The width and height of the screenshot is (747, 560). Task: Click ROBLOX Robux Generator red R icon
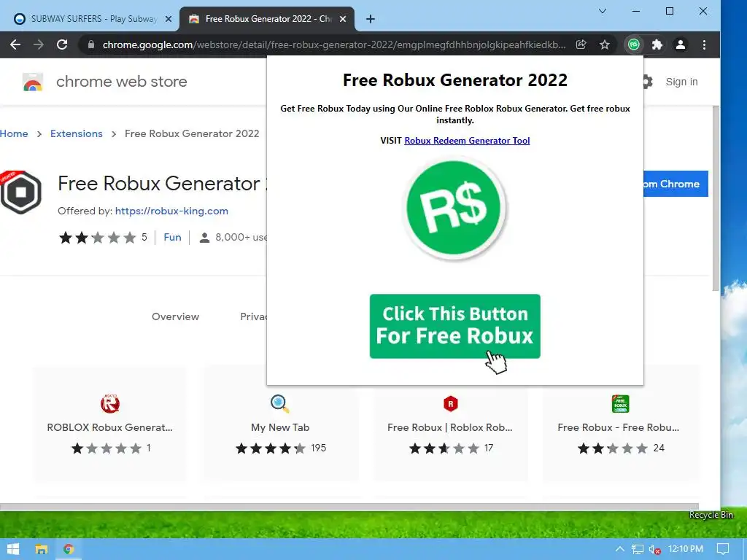110,403
